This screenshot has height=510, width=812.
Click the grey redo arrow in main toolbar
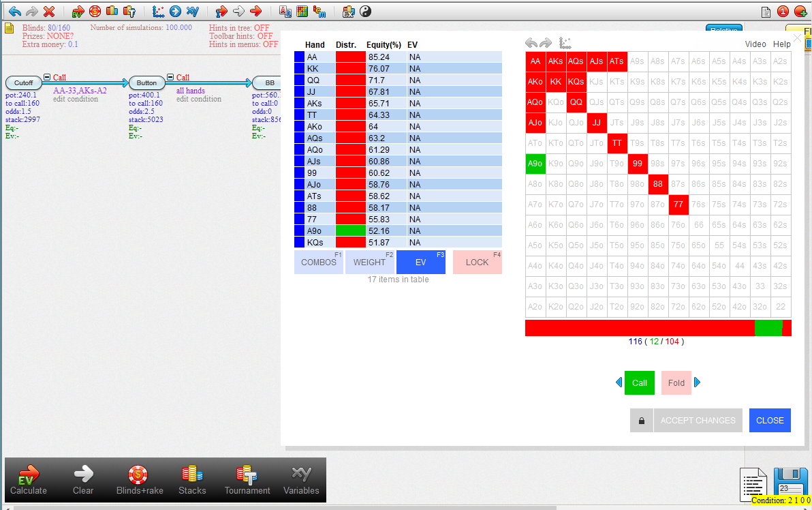pos(31,11)
